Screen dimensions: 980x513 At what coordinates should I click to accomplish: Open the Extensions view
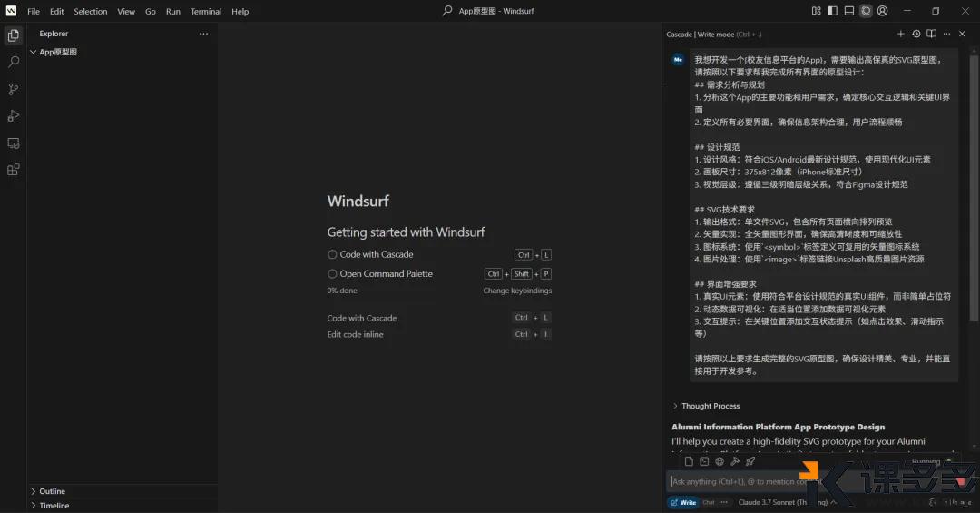(x=13, y=170)
